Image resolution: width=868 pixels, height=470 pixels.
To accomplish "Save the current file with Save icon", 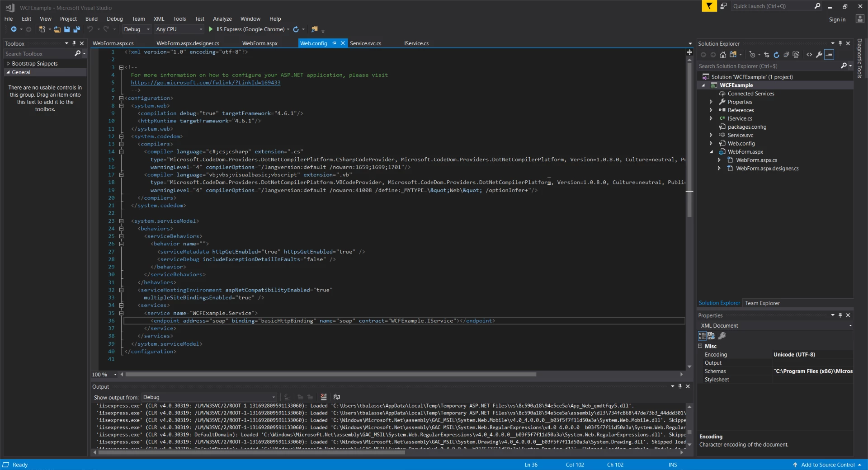I will coord(67,29).
